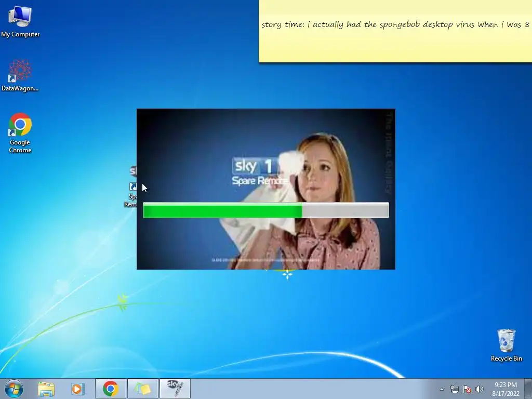
Task: Open the DataWagon desktop shortcut
Action: (20, 75)
